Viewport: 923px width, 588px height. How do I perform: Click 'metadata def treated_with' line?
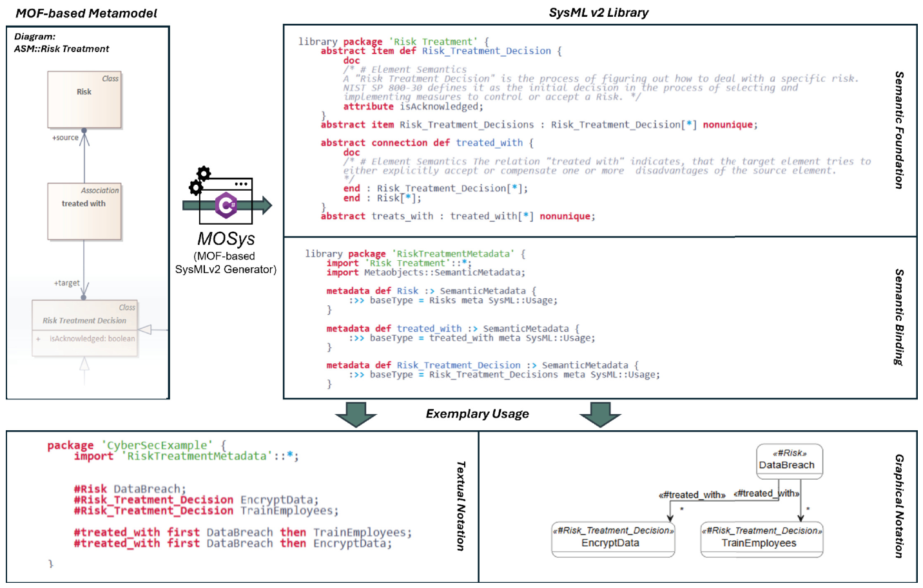coord(453,328)
